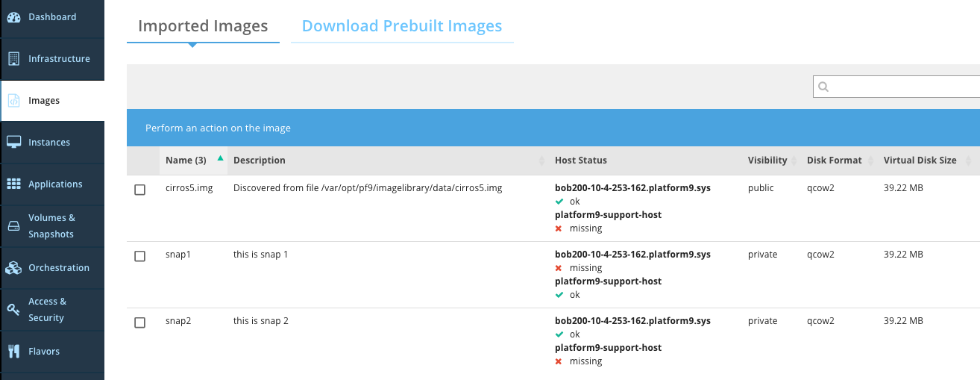
Task: Click the Volumes & Snapshots drive icon
Action: click(x=13, y=225)
